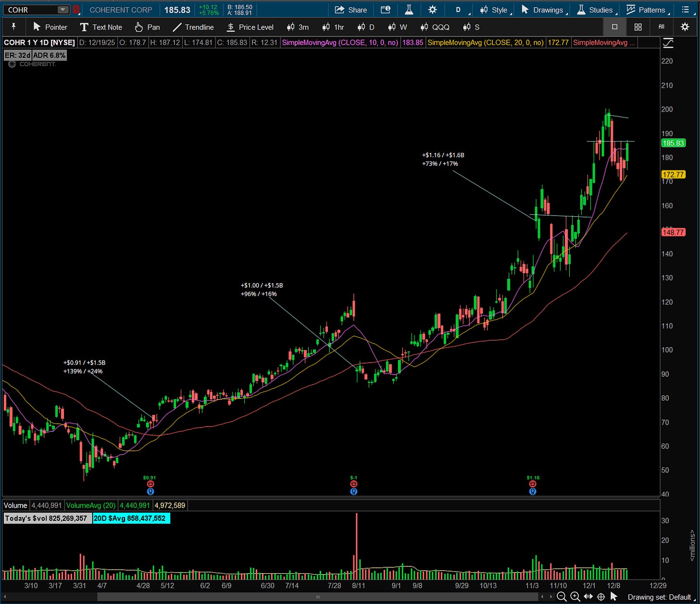Switch chart to the 3m timeframe shortcut
This screenshot has width=700, height=604.
(x=298, y=27)
